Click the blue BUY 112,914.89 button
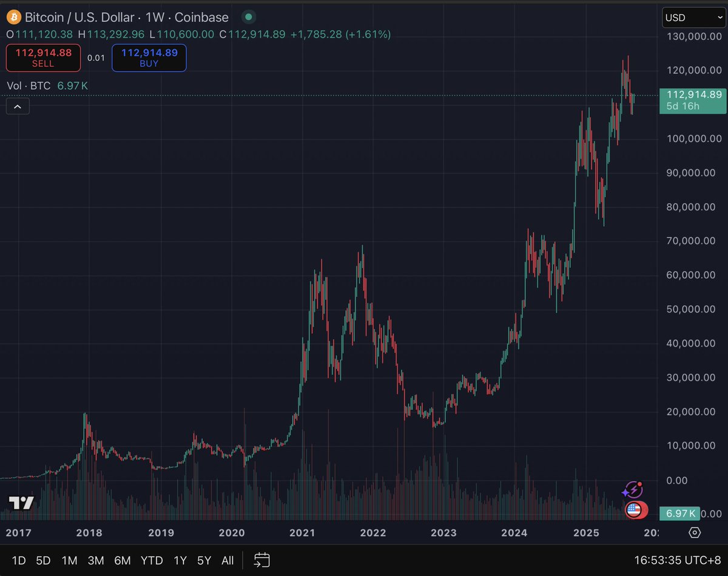Viewport: 728px width, 576px height. (149, 58)
